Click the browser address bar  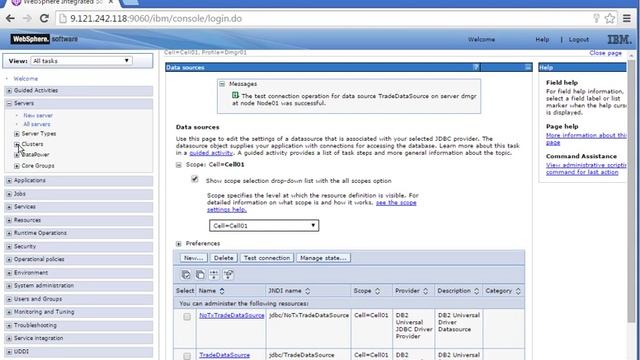tap(327, 18)
